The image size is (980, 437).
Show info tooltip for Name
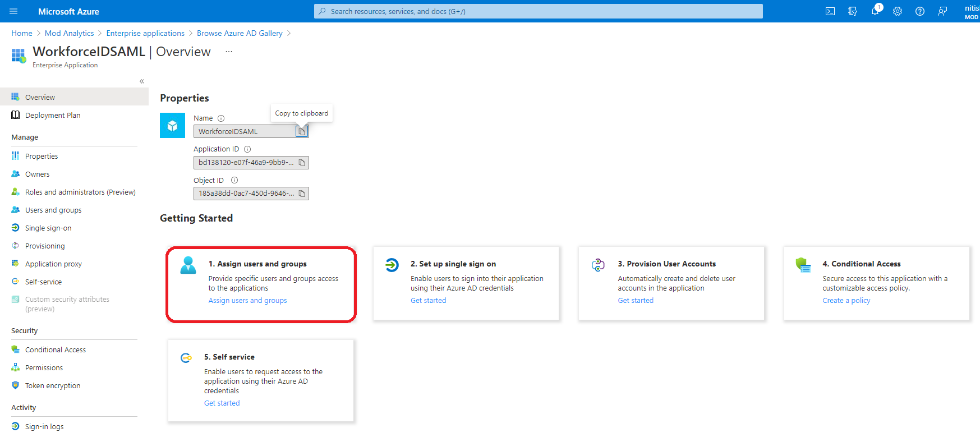tap(221, 118)
